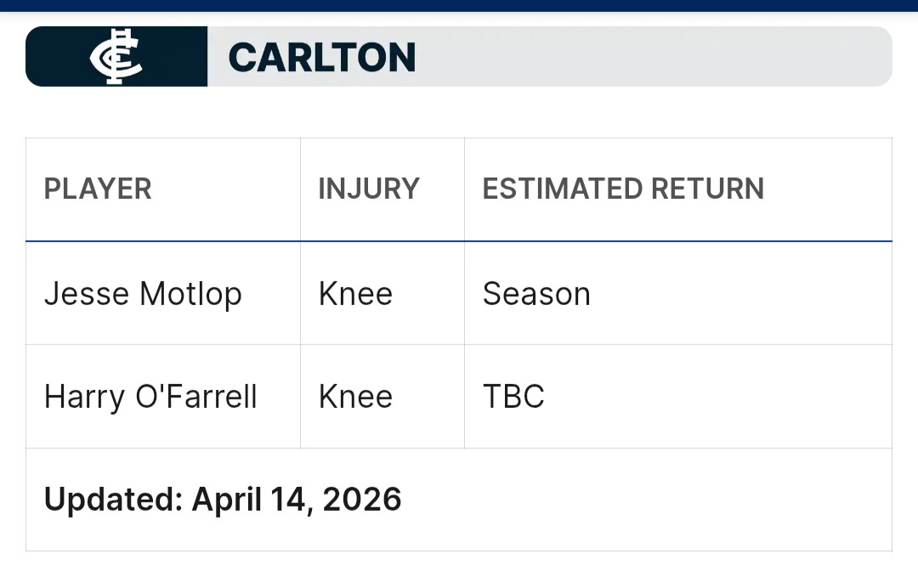Image resolution: width=918 pixels, height=588 pixels.
Task: Click blank space right of Season
Action: [x=739, y=294]
